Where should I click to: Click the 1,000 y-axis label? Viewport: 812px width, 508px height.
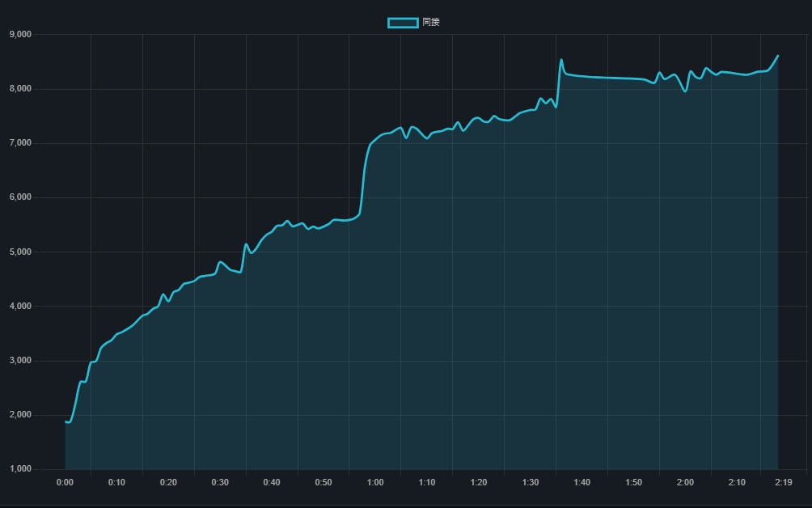click(21, 469)
